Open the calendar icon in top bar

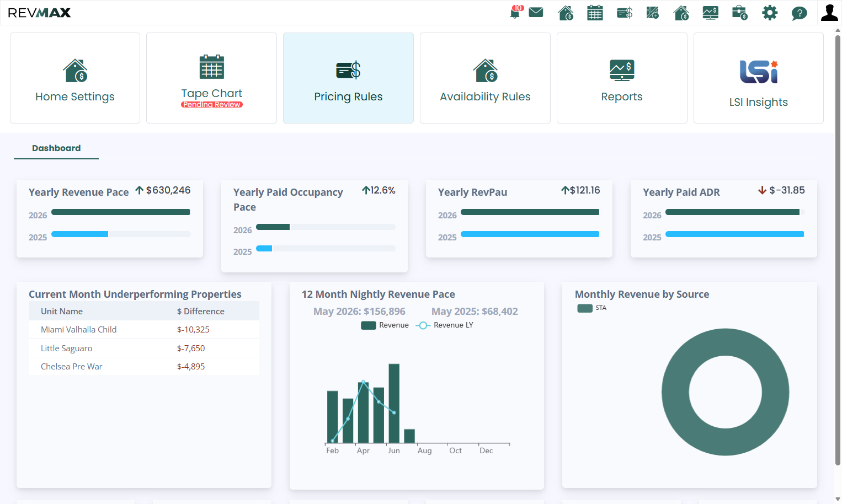(x=595, y=13)
